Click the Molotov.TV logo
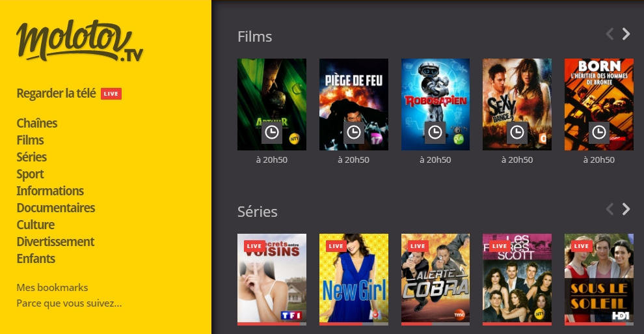The width and height of the screenshot is (644, 334). 79,41
